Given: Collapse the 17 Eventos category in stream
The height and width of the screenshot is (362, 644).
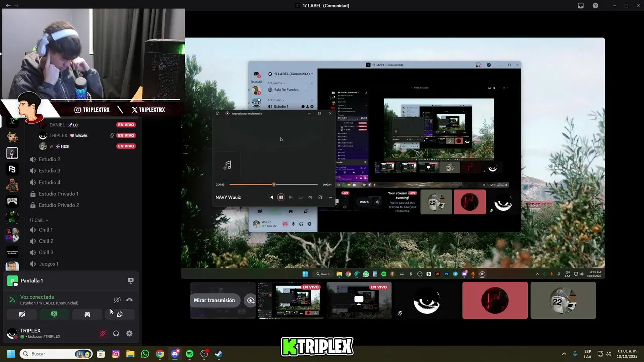Looking at the screenshot, I should tap(276, 83).
